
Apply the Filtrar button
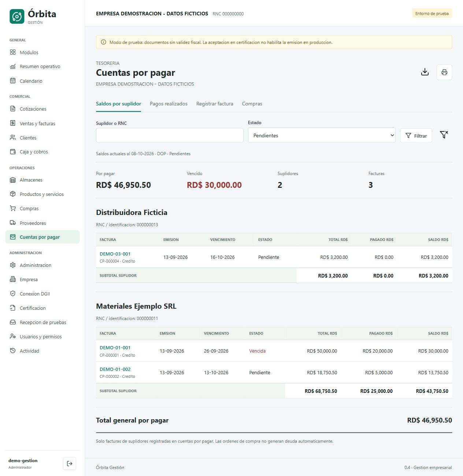click(416, 135)
